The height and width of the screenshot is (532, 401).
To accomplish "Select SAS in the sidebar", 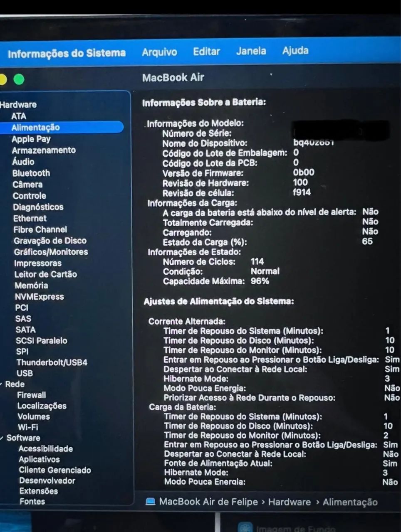I will (x=23, y=319).
